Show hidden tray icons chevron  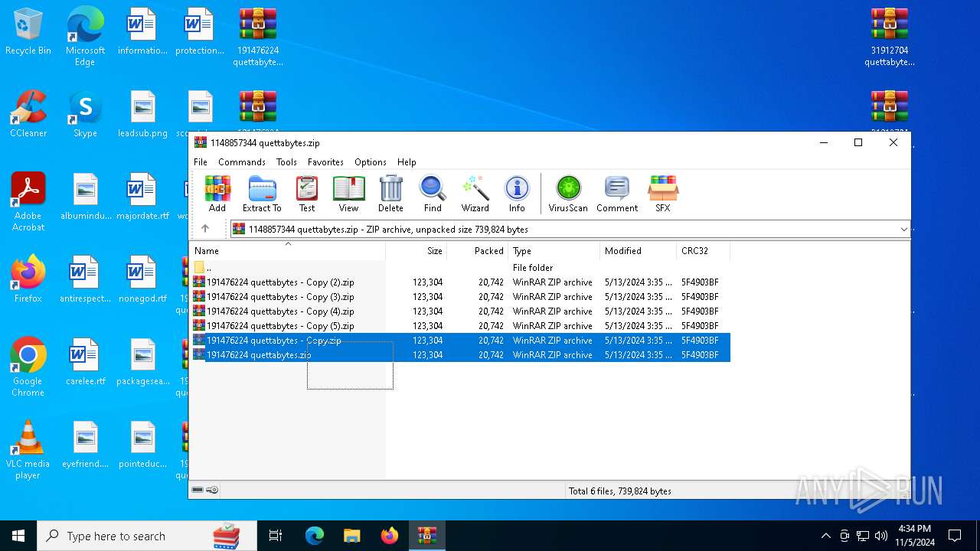pyautogui.click(x=825, y=536)
